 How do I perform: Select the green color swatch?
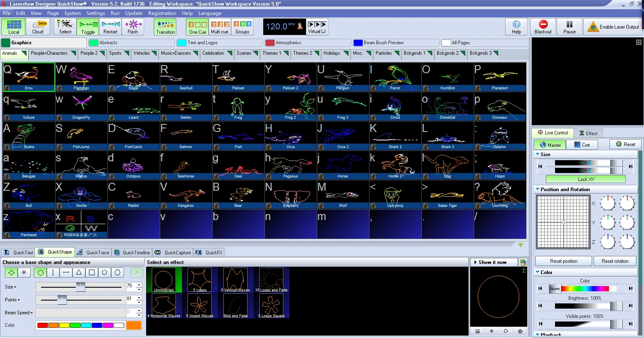point(75,325)
